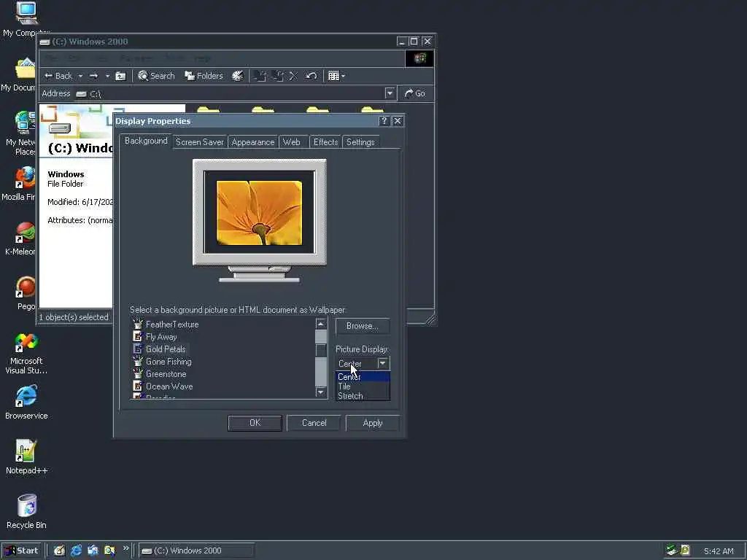Switch to the Web tab
Viewport: 747px width, 560px height.
coord(292,142)
